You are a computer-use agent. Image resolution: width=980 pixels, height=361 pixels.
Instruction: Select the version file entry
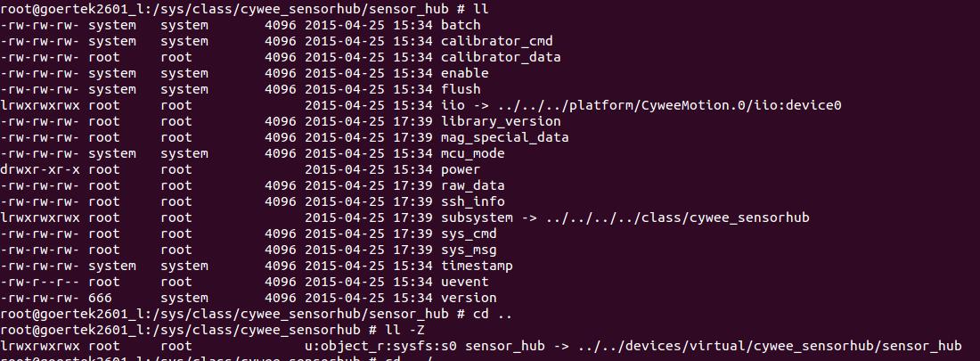pyautogui.click(x=469, y=298)
